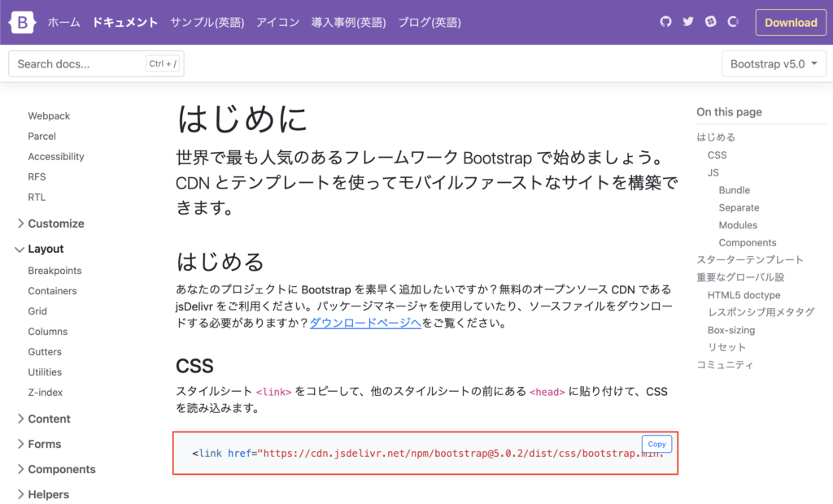The width and height of the screenshot is (833, 504).
Task: Follow the ダウンロードページへ link
Action: (x=365, y=324)
